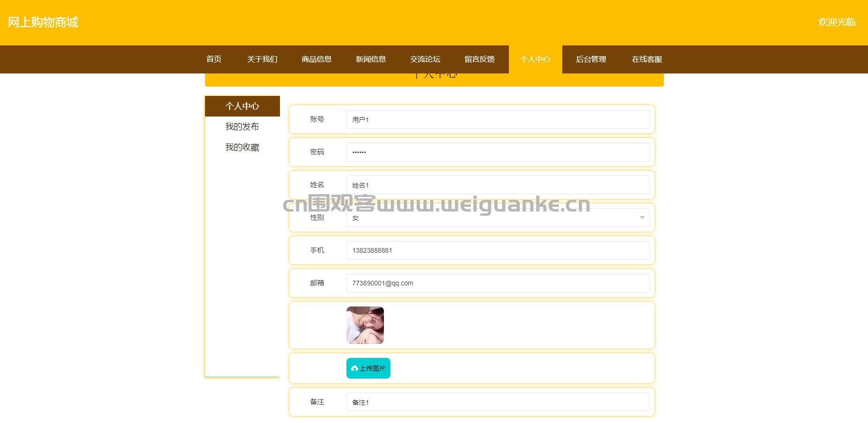Click the uploaded avatar thumbnail
This screenshot has width=868, height=423.
click(x=365, y=325)
